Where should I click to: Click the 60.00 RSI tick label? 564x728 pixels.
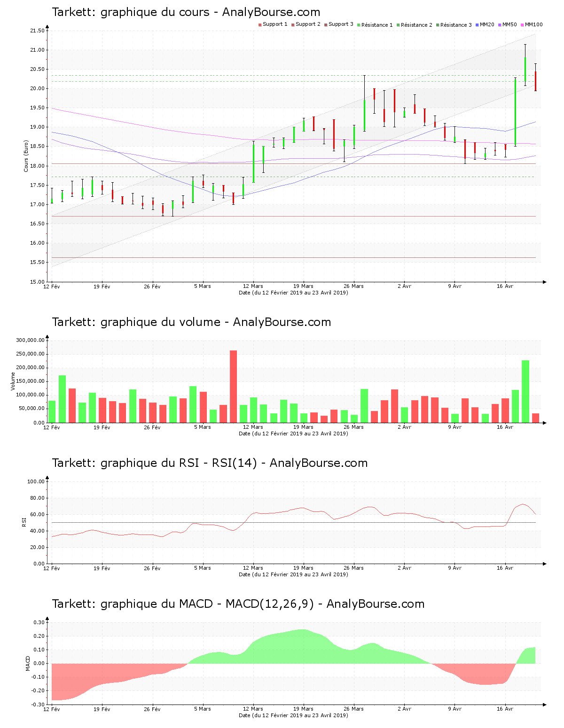coord(37,514)
